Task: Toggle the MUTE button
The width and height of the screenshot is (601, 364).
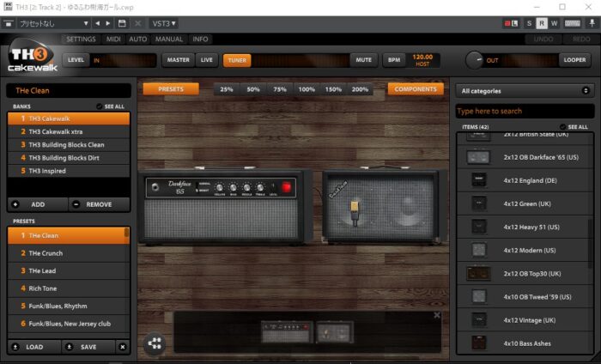Action: click(x=363, y=60)
